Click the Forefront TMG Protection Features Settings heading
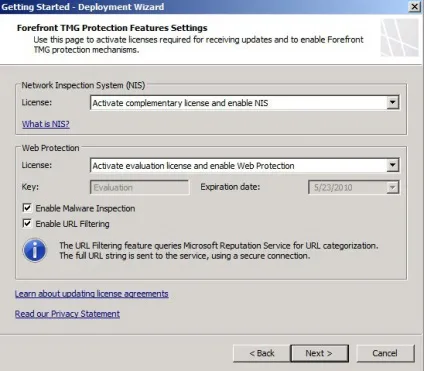This screenshot has width=424, height=371. coord(112,28)
